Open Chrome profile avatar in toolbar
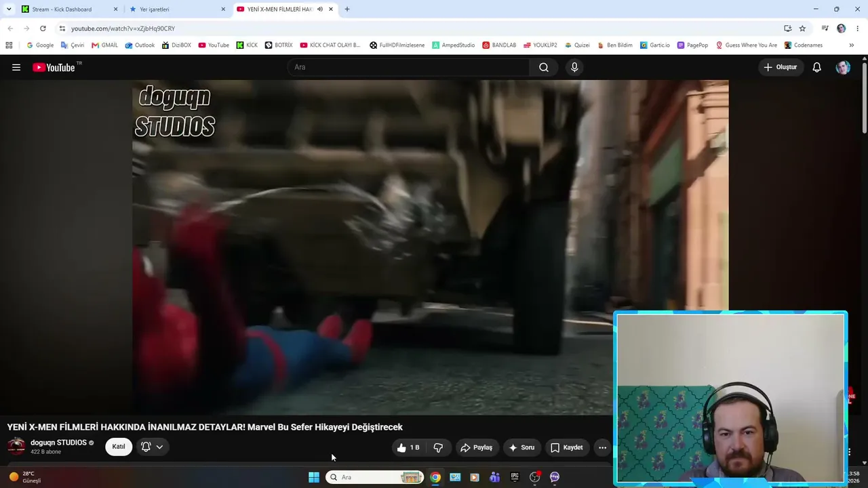The image size is (868, 488). click(842, 28)
